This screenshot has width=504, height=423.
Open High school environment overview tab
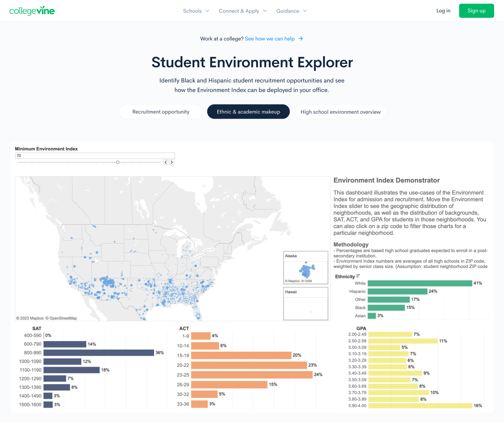(340, 112)
